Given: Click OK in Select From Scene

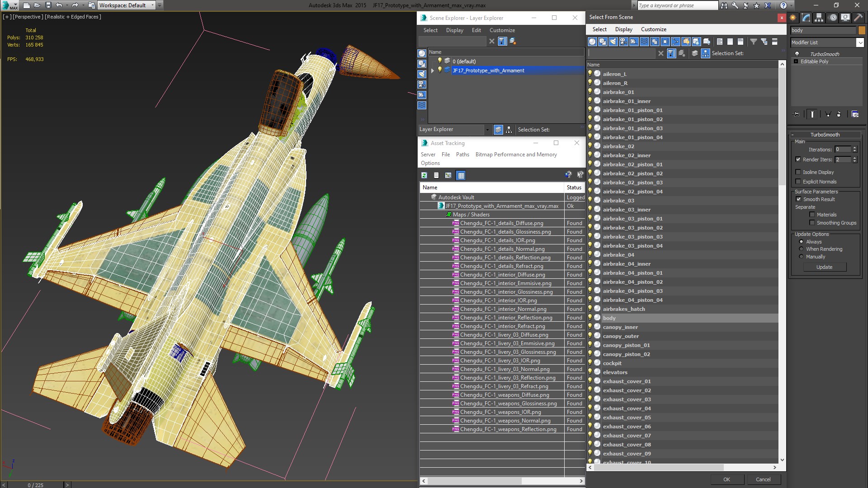Looking at the screenshot, I should pyautogui.click(x=726, y=479).
